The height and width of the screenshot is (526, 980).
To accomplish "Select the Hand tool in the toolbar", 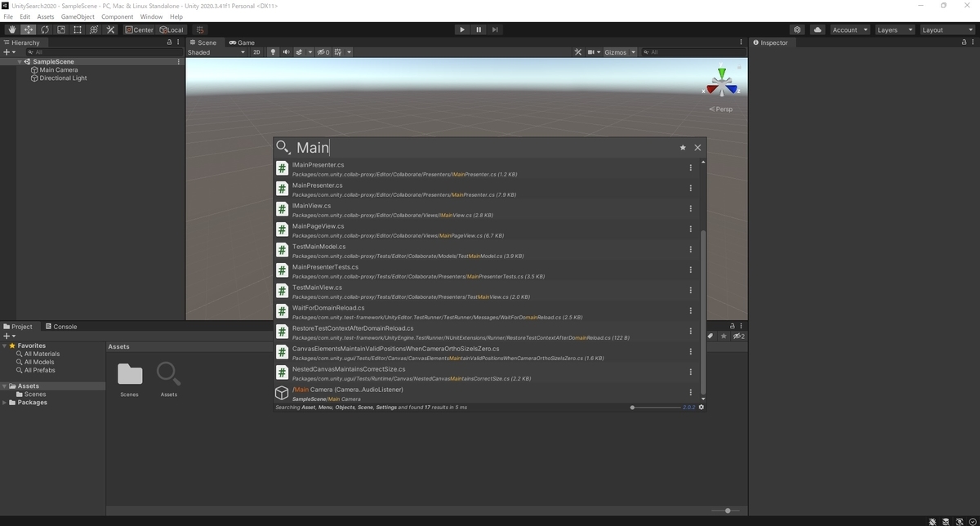I will point(11,29).
